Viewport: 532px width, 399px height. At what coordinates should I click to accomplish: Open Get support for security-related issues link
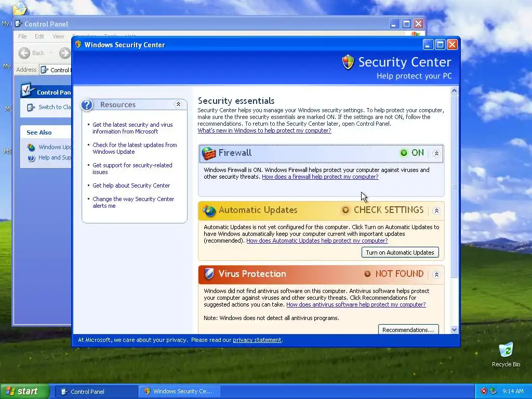click(132, 169)
